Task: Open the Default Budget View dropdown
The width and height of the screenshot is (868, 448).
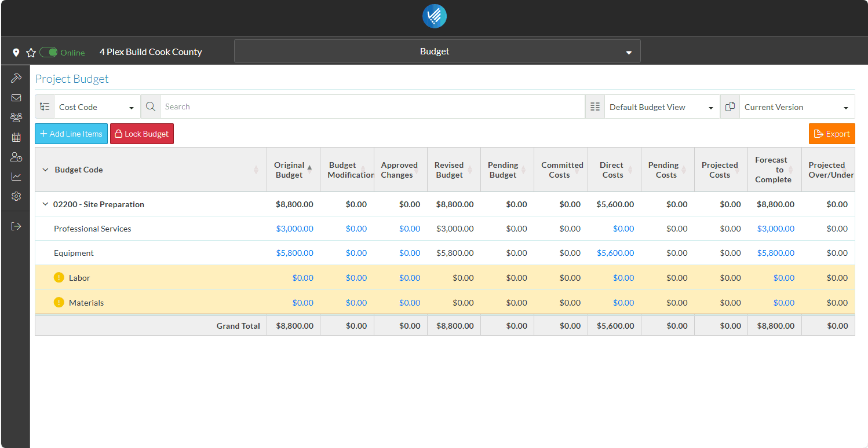Action: (x=661, y=107)
